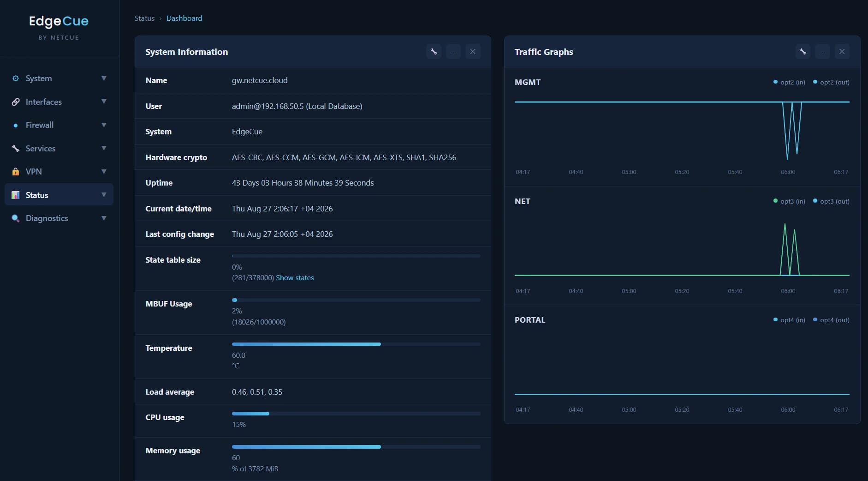Click the EdgeCue logo

click(x=59, y=21)
